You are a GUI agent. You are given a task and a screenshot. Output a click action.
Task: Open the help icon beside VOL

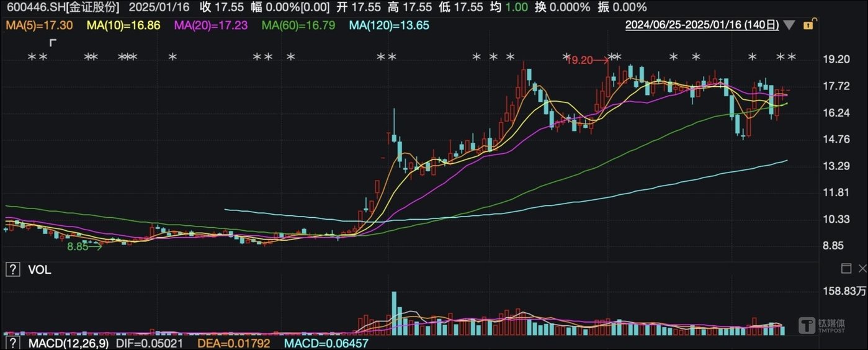[x=12, y=269]
